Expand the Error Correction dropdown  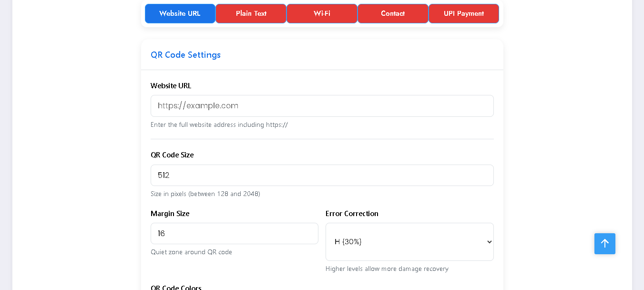pyautogui.click(x=409, y=242)
